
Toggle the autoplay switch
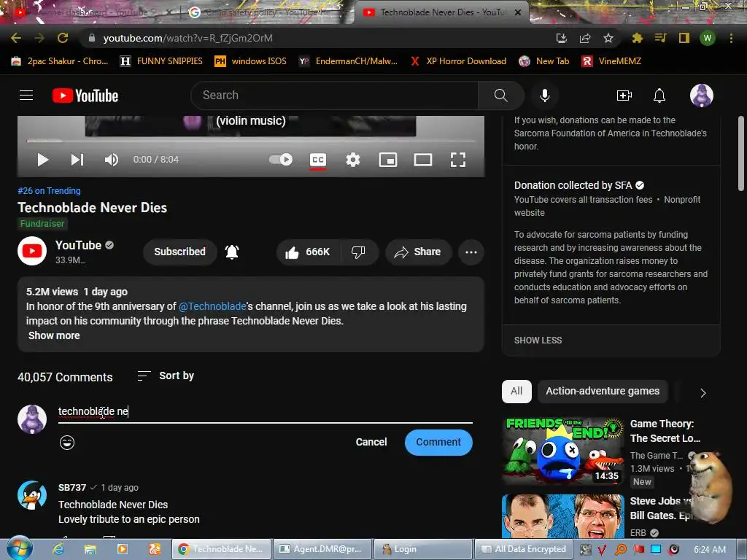point(281,160)
